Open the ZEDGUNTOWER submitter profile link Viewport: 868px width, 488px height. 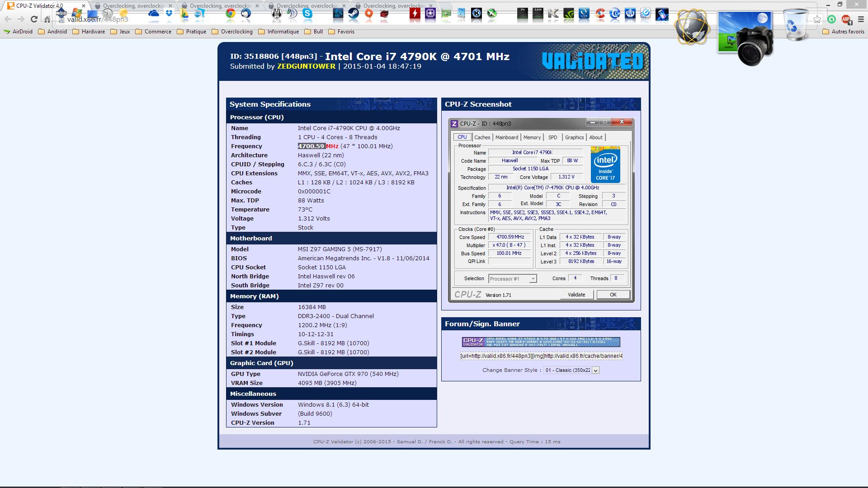(306, 66)
